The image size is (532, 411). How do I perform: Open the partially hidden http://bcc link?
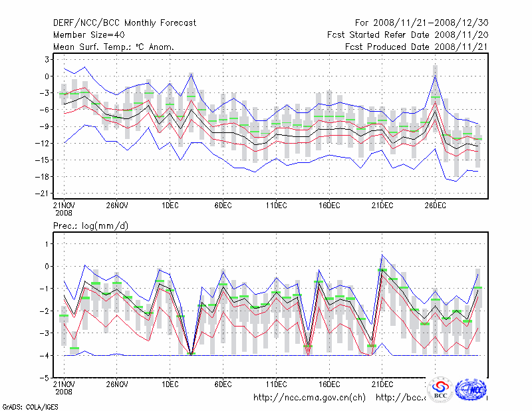[400, 398]
